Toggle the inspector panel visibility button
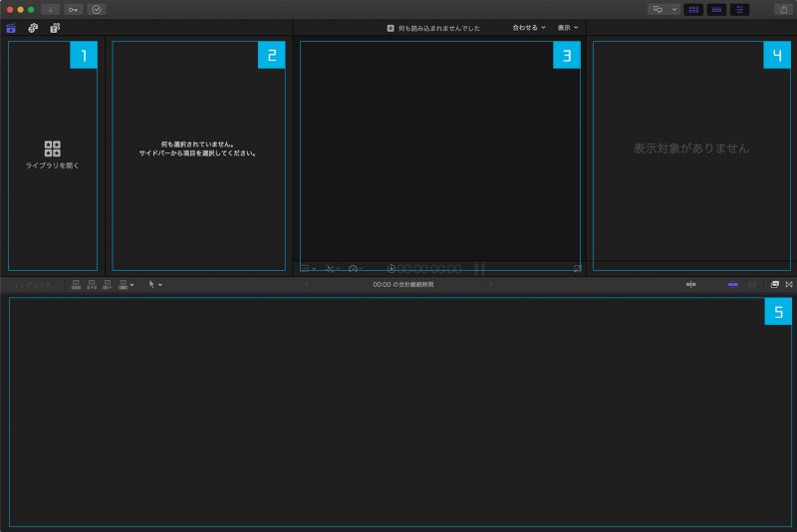This screenshot has height=532, width=797. coord(739,10)
